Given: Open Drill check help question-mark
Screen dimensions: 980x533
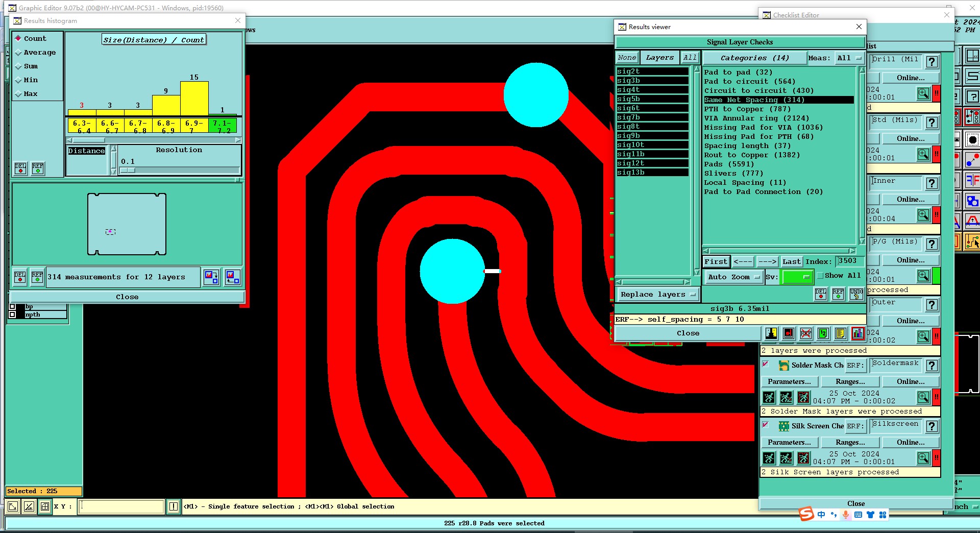Looking at the screenshot, I should coord(932,62).
